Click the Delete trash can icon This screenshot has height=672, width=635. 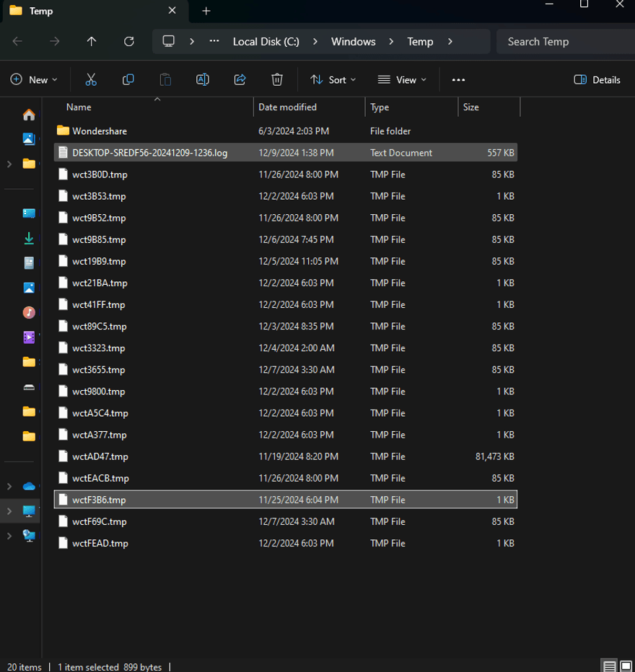277,80
